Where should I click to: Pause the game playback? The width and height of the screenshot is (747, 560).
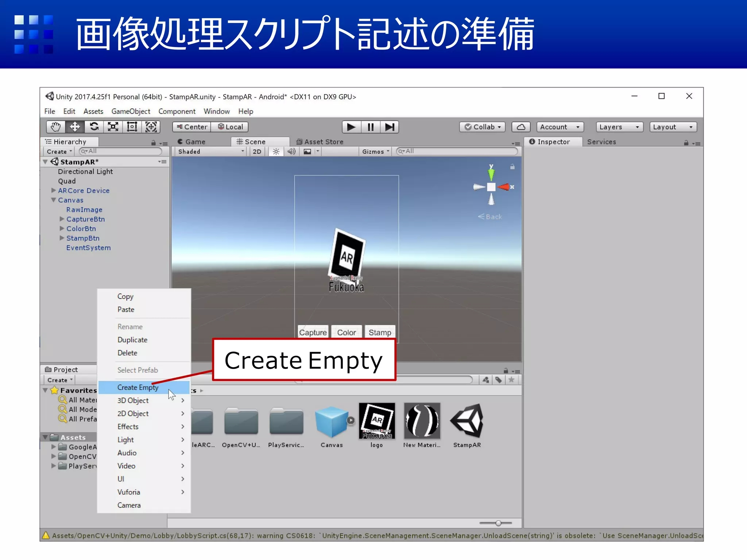371,127
